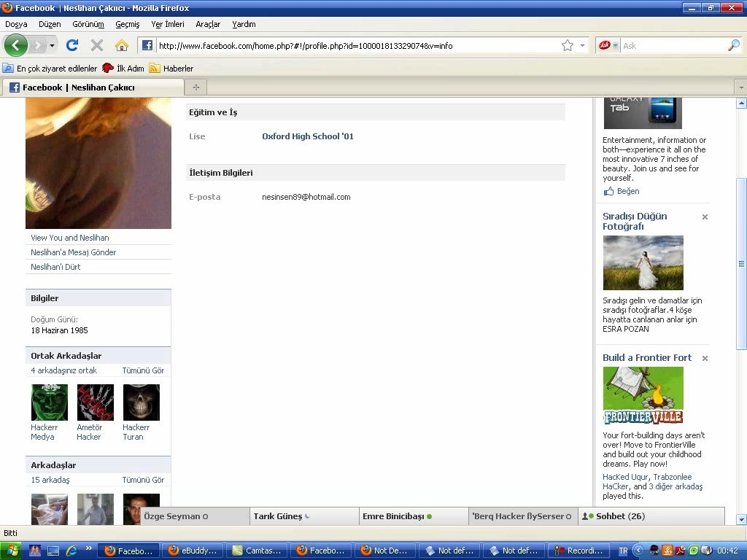Open the Araçlar menu

coord(208,24)
